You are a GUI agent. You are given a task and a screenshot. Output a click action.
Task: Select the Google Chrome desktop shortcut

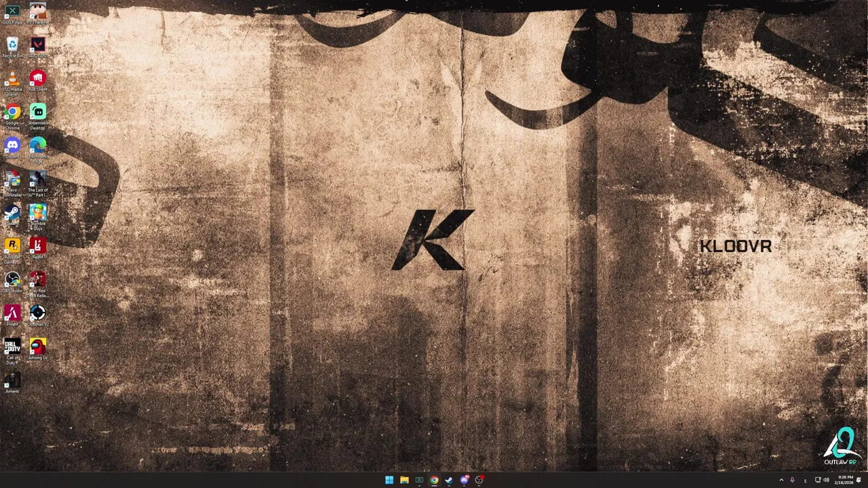(12, 117)
